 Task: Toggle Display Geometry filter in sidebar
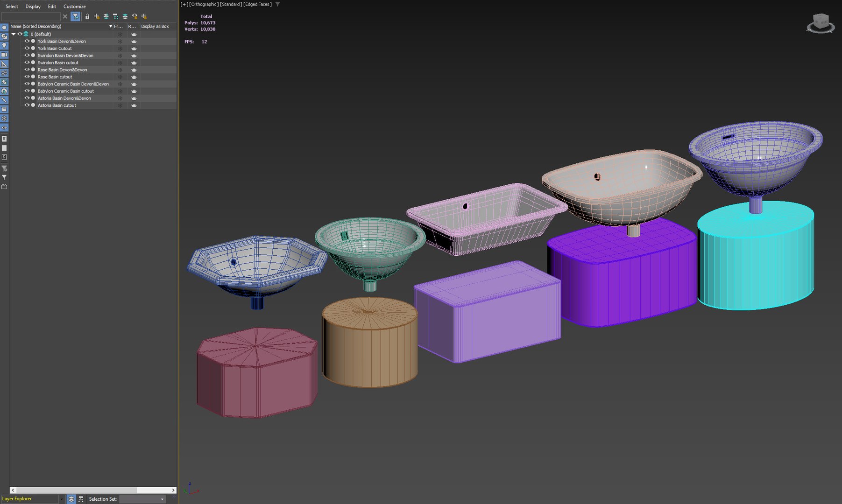[x=4, y=28]
